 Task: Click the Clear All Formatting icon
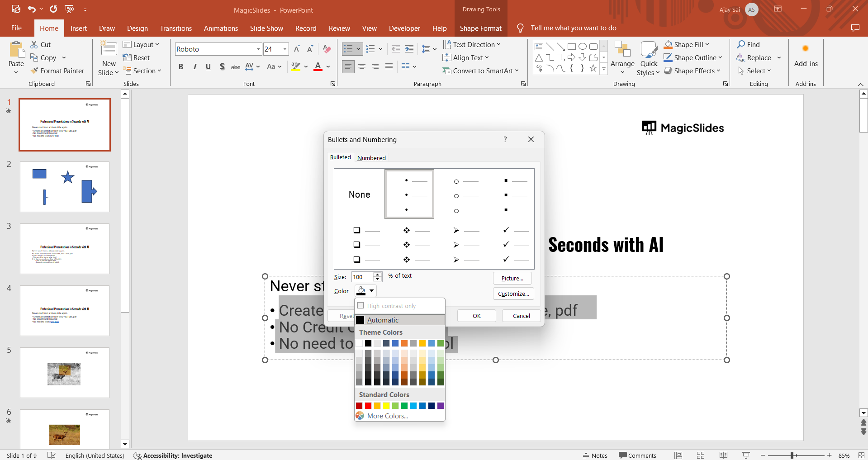[x=327, y=49]
